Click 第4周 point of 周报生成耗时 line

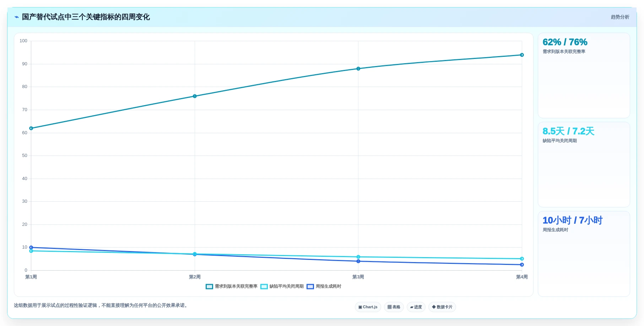pos(522,265)
